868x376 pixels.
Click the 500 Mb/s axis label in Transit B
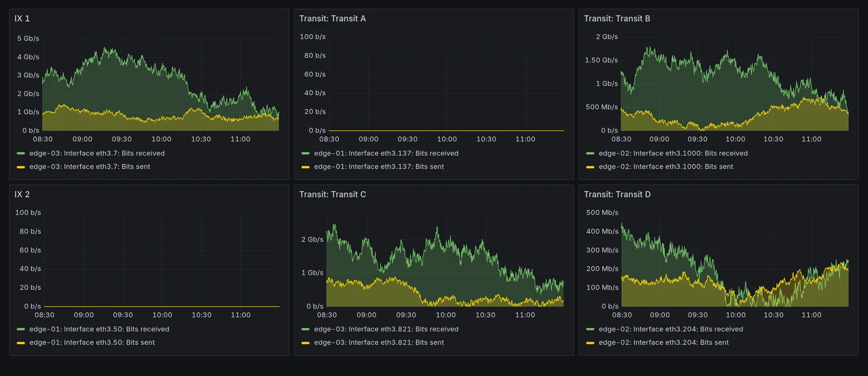coord(602,107)
